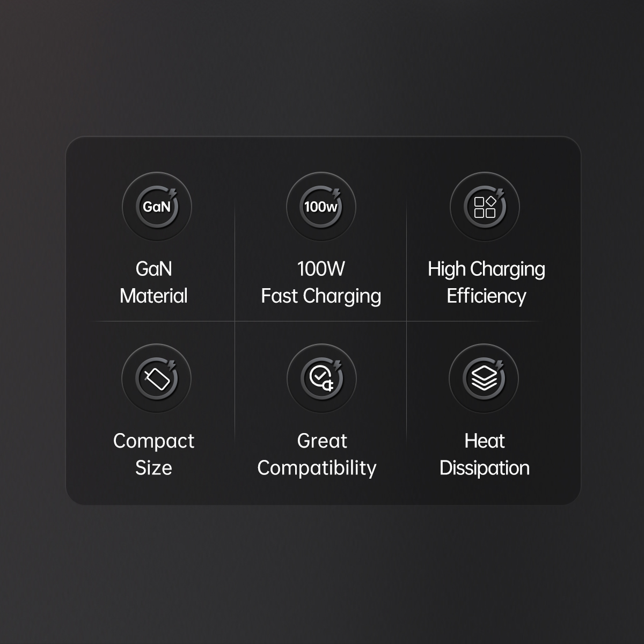This screenshot has width=644, height=644.
Task: Click the 100w circular icon
Action: (321, 207)
